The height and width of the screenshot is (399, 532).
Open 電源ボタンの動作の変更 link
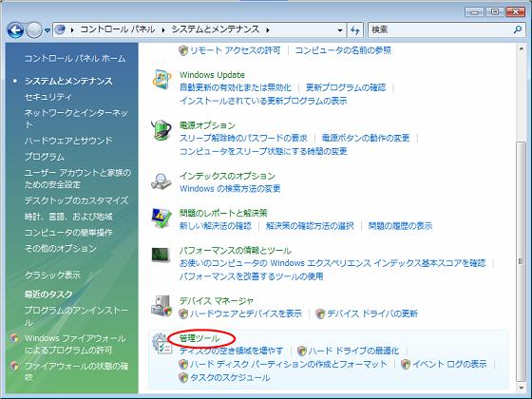pos(366,138)
